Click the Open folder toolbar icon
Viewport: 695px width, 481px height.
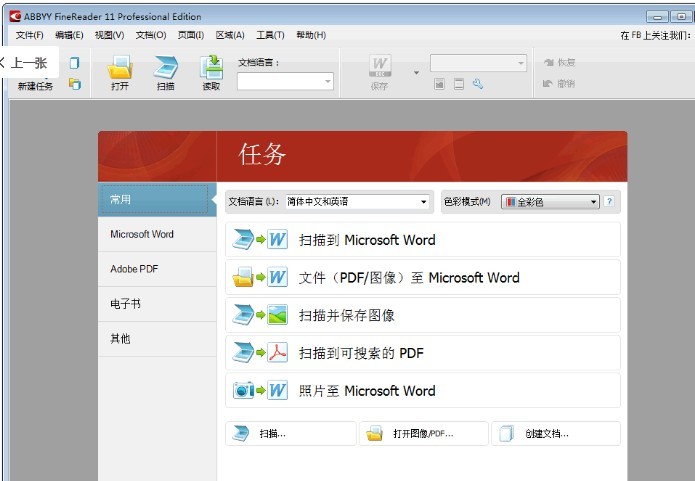[x=120, y=67]
